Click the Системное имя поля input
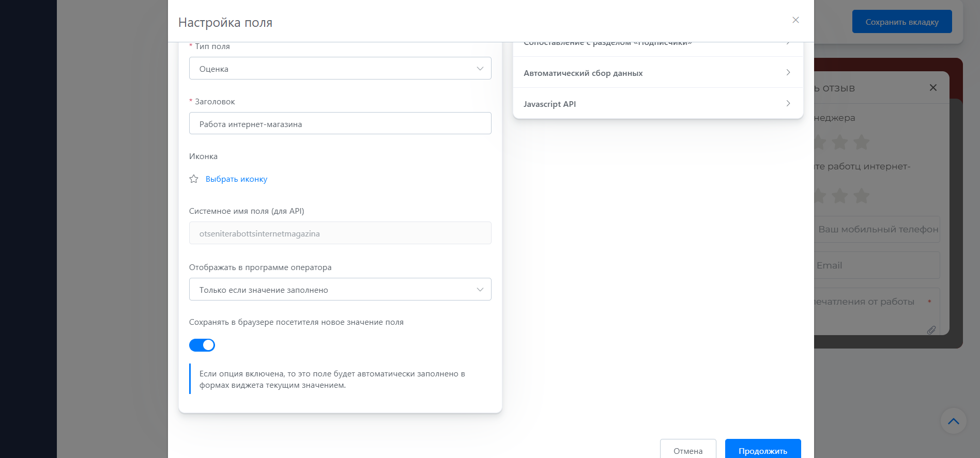Image resolution: width=980 pixels, height=458 pixels. (x=340, y=233)
